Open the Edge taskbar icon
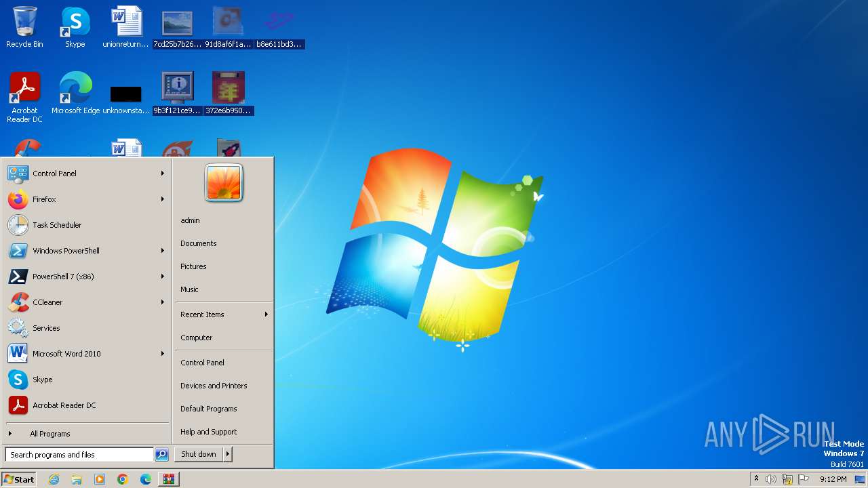This screenshot has width=868, height=488. point(146,479)
